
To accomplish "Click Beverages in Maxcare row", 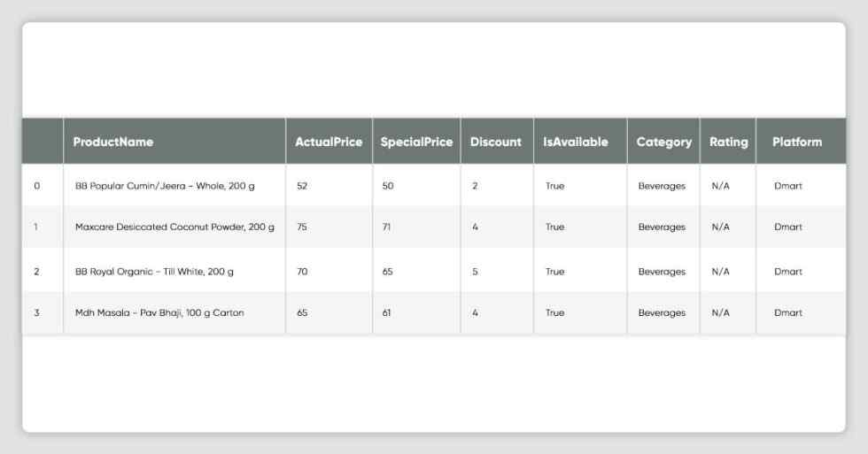I will (x=662, y=227).
